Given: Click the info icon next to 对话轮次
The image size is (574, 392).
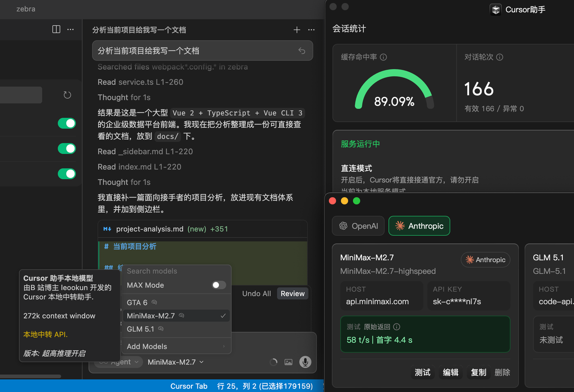Looking at the screenshot, I should (x=500, y=57).
